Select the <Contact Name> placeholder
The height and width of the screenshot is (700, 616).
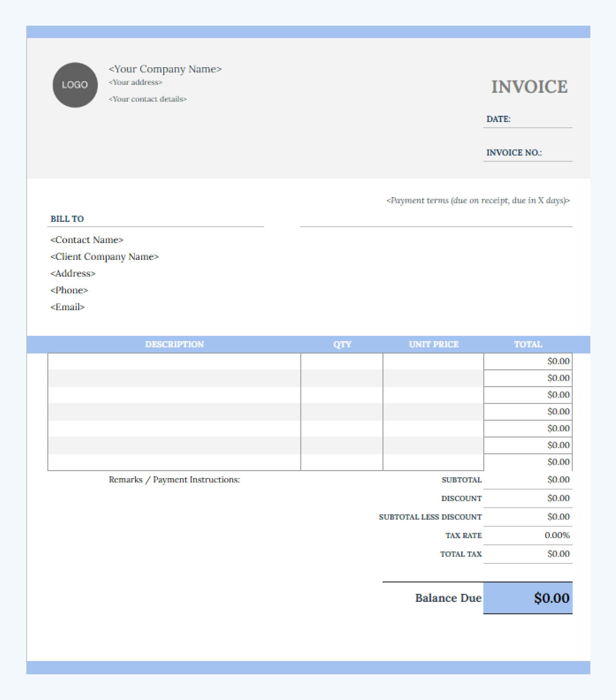[87, 240]
